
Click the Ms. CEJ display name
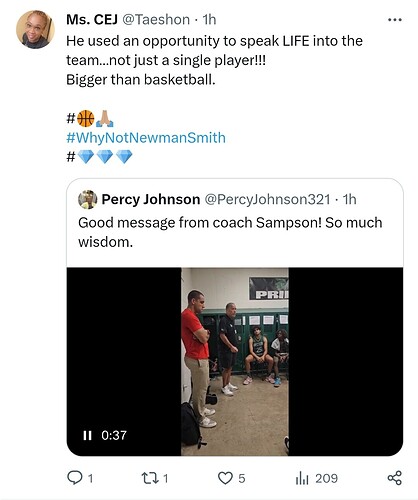coord(92,20)
